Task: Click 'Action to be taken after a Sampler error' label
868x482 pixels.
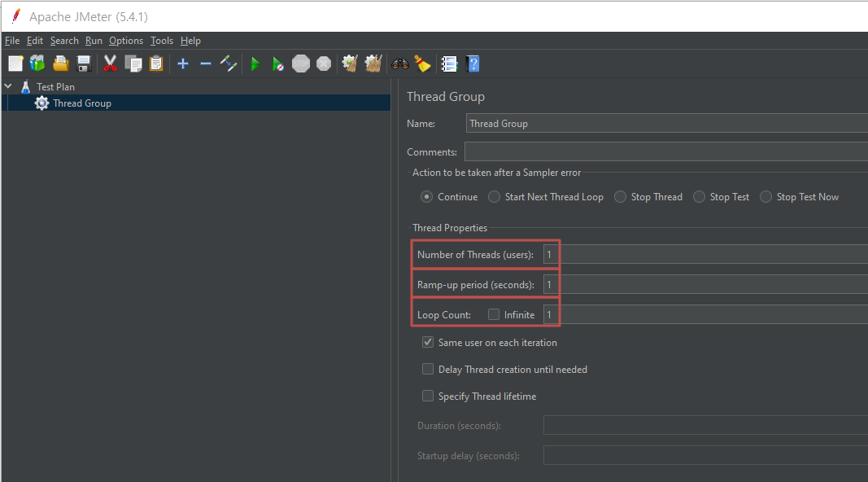Action: pos(496,173)
